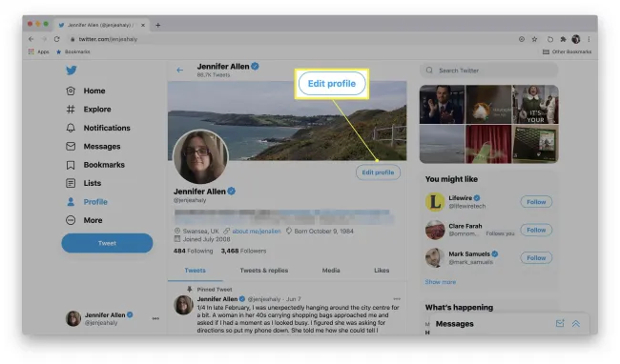Click the Lists icon in sidebar

71,183
